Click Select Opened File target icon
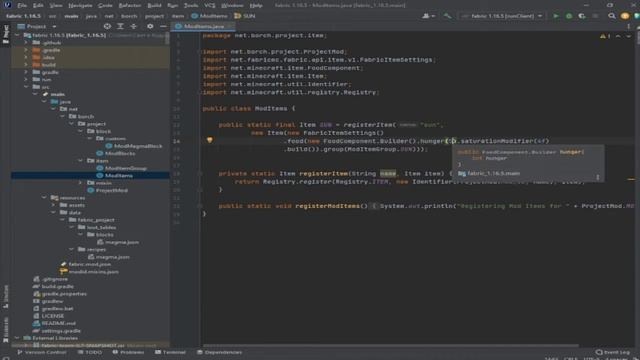This screenshot has width=640, height=360. point(107,26)
